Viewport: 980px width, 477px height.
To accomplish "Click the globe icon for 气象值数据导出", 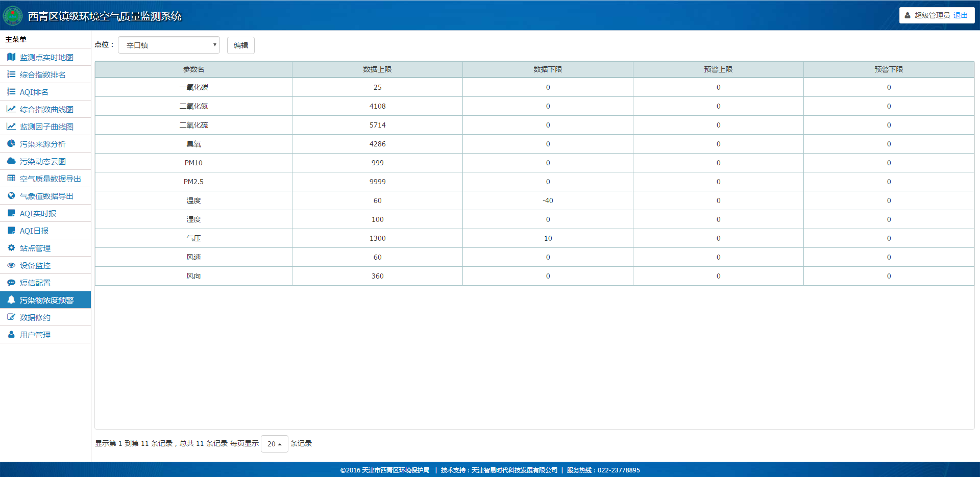I will pyautogui.click(x=11, y=196).
